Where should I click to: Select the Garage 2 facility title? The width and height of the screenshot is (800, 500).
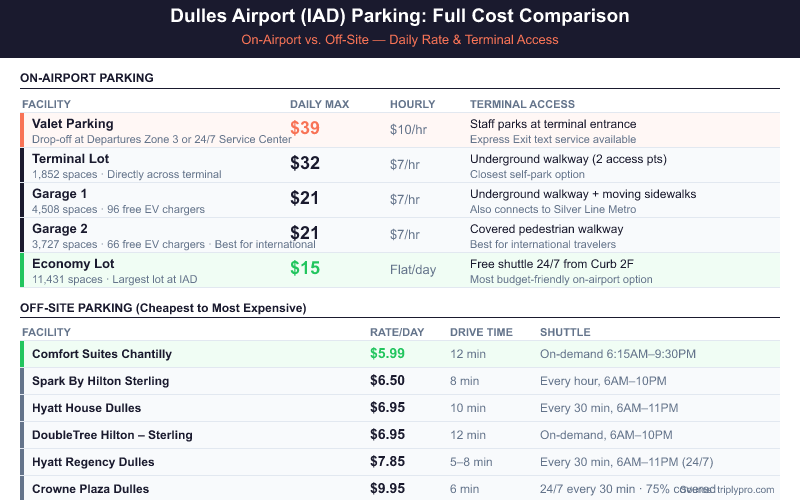click(59, 229)
